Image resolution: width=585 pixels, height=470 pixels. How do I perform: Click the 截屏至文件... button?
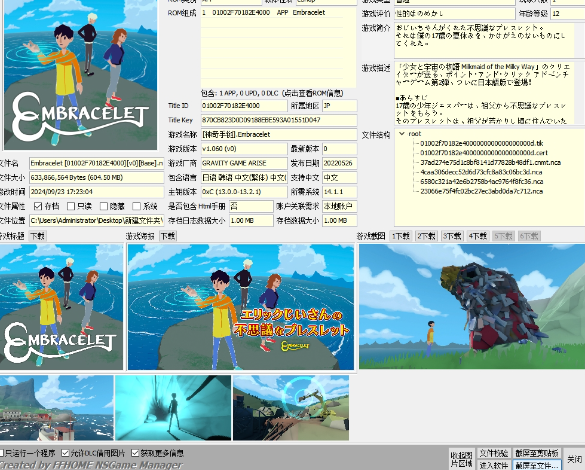[537, 465]
